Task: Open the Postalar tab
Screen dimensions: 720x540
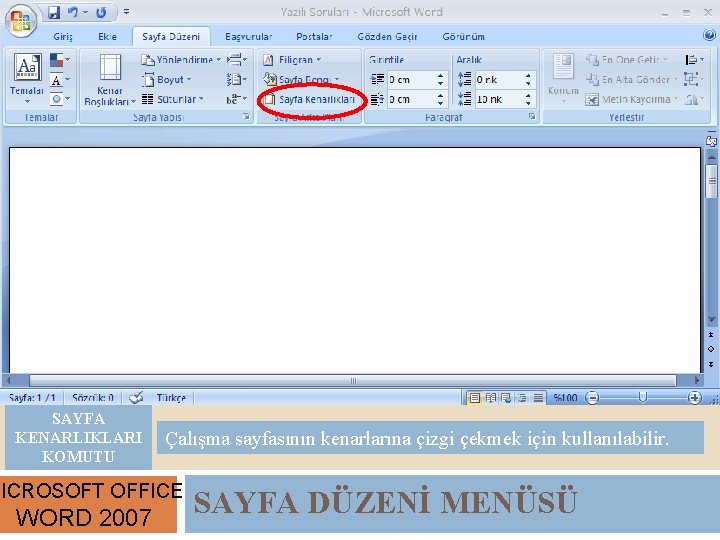Action: pos(314,37)
